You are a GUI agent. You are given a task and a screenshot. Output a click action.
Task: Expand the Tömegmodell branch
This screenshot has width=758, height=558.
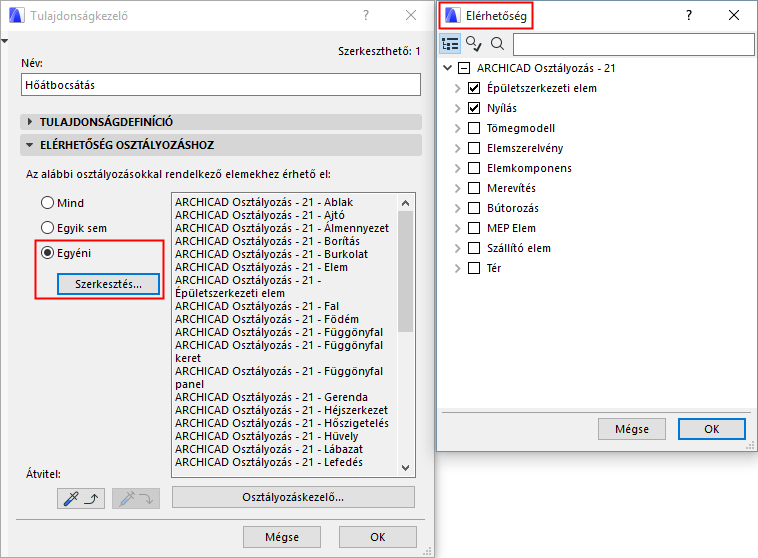pyautogui.click(x=457, y=128)
